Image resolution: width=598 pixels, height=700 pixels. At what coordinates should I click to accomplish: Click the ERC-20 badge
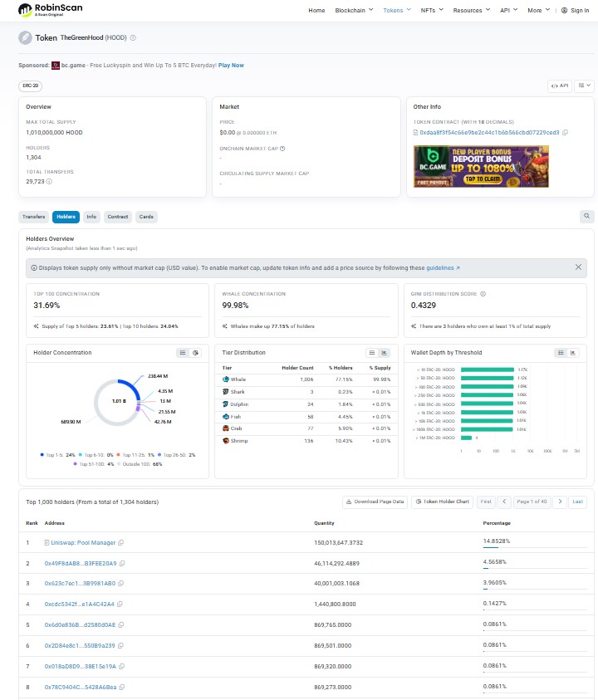(31, 86)
